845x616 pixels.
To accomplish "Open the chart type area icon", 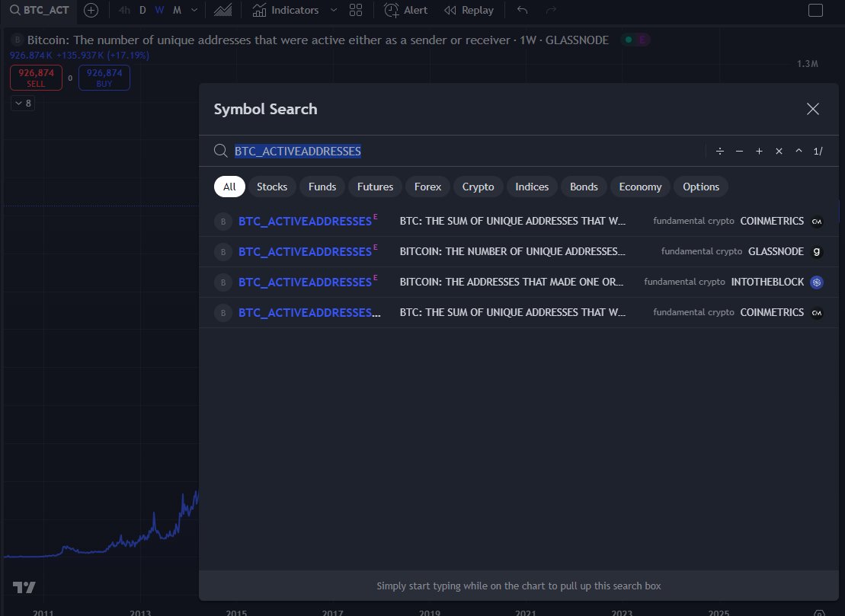I will point(222,10).
